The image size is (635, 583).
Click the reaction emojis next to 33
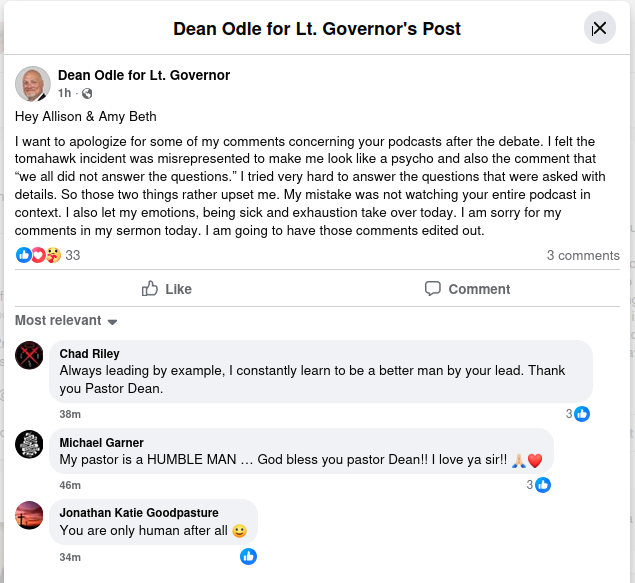point(39,255)
